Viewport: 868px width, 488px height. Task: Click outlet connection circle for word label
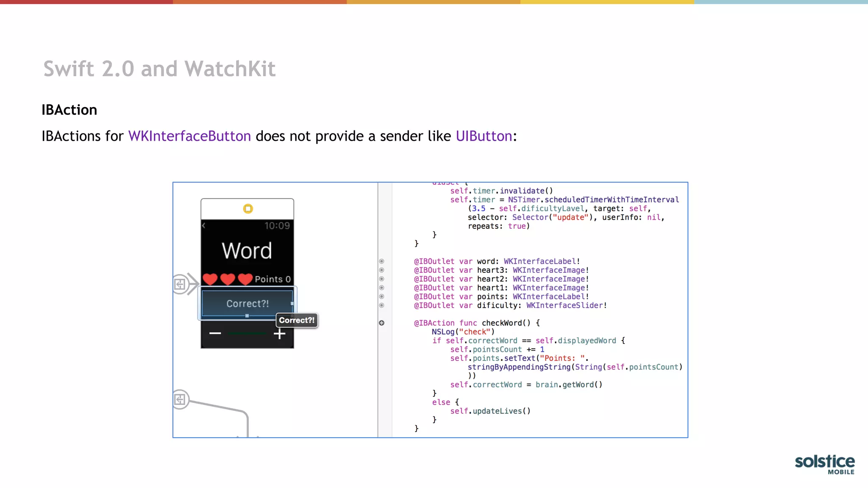381,261
